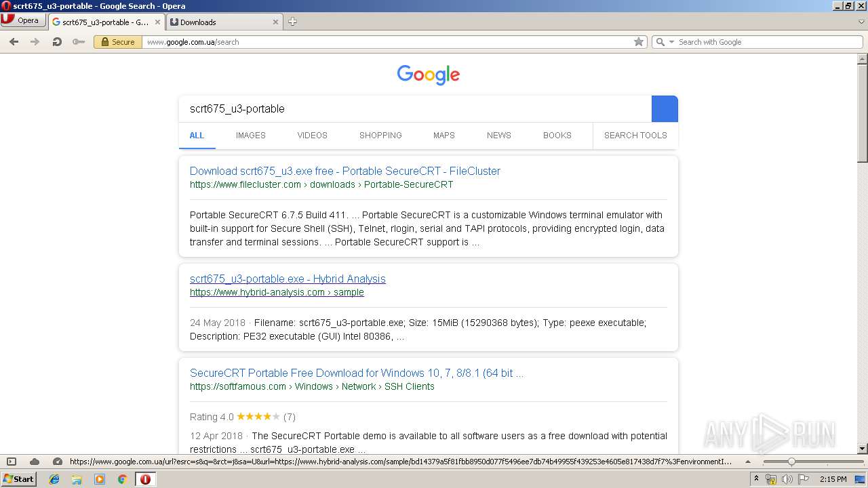This screenshot has width=868, height=488.
Task: Open hybrid-analysis.com sample URL link
Action: pos(277,292)
